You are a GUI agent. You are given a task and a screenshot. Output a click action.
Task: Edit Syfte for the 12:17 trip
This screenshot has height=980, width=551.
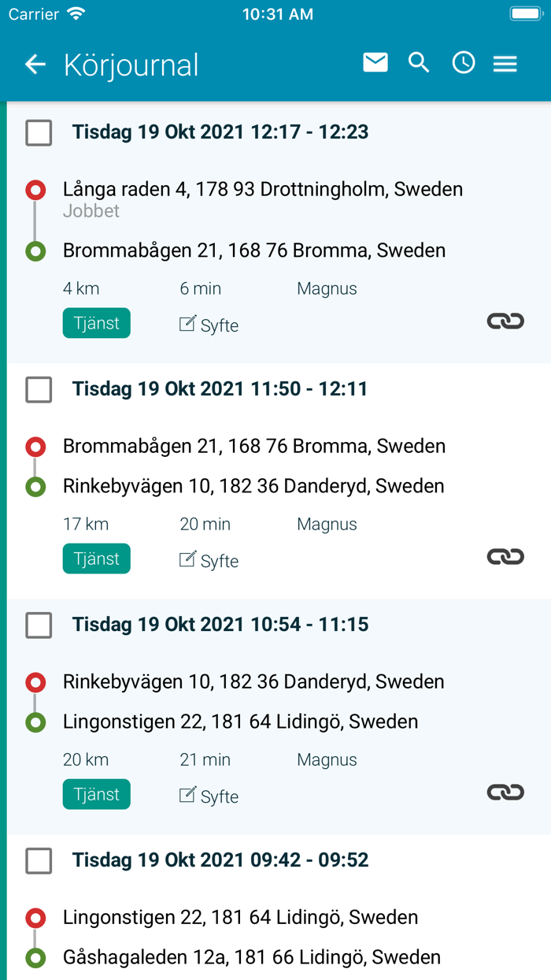coord(209,325)
